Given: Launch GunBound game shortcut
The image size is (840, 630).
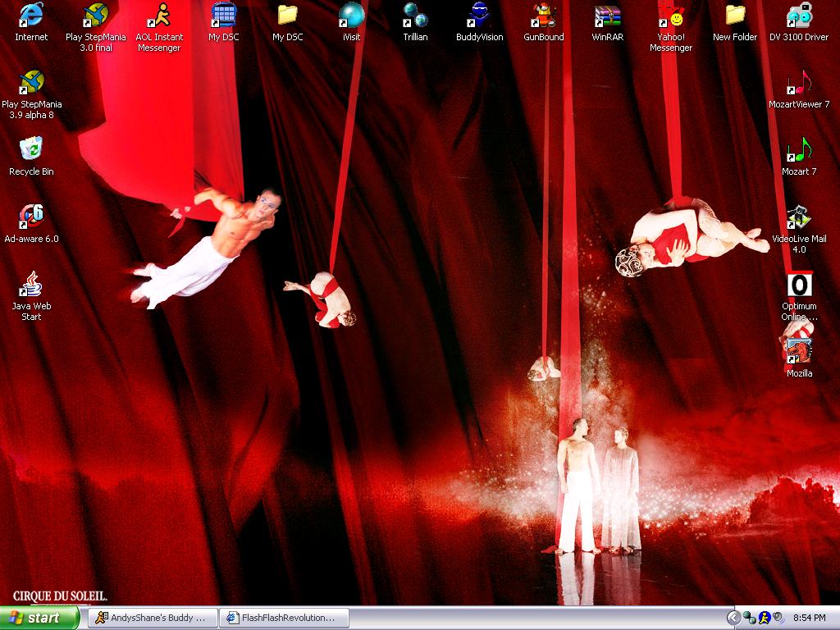Looking at the screenshot, I should (x=543, y=15).
